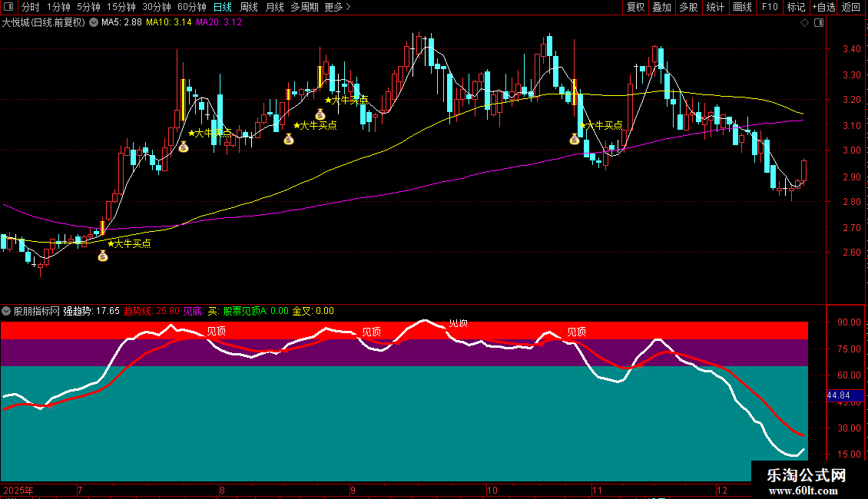Click the 股朋指标网 indicator name

coord(37,311)
